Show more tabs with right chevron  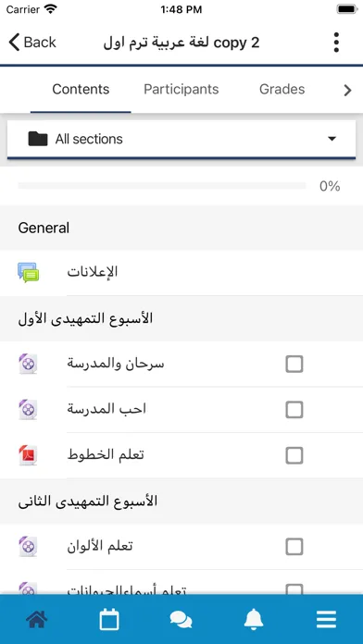348,90
